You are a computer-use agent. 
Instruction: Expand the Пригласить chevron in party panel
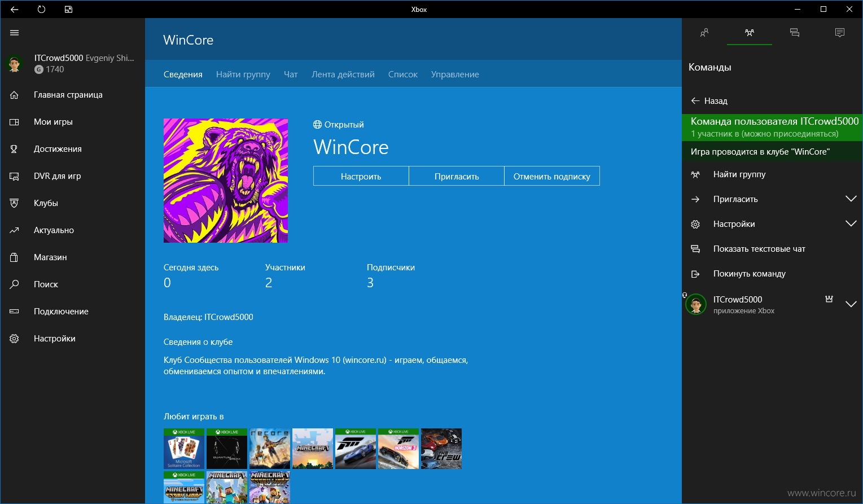[x=851, y=199]
